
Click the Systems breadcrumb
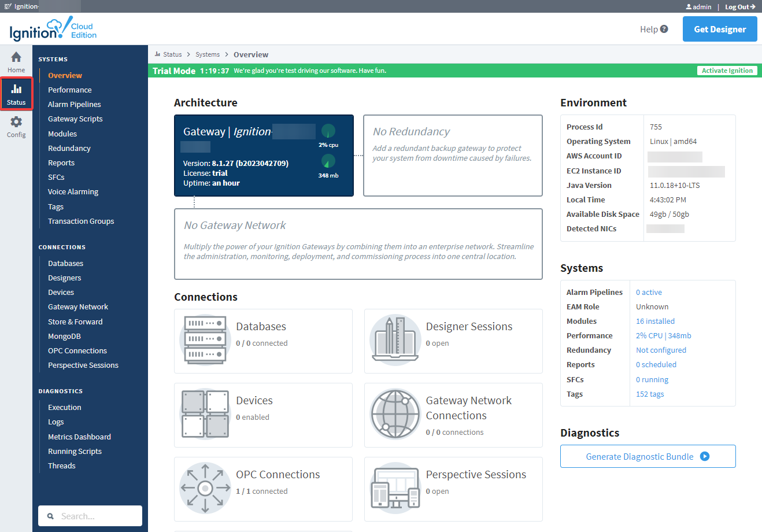click(208, 54)
